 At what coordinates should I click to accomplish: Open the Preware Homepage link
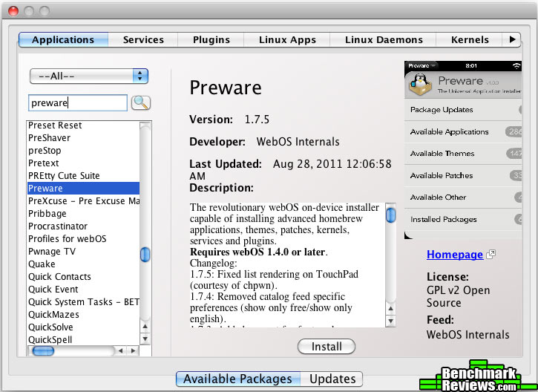(x=455, y=255)
